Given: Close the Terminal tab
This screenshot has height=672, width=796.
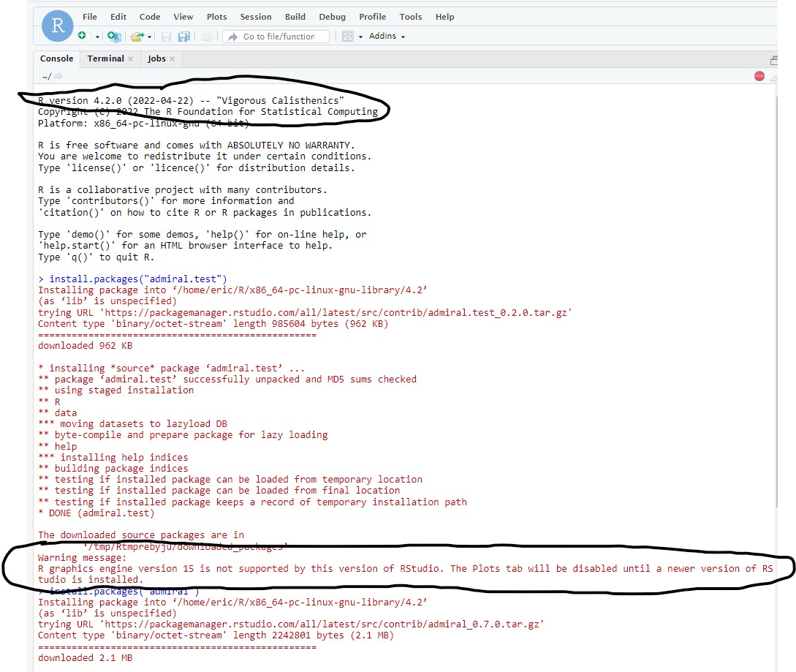Looking at the screenshot, I should [130, 58].
